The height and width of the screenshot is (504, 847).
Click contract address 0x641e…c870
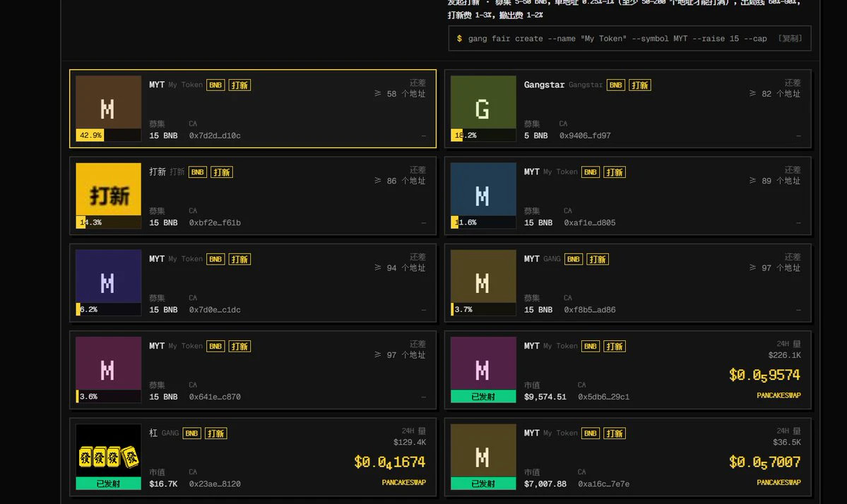point(215,397)
